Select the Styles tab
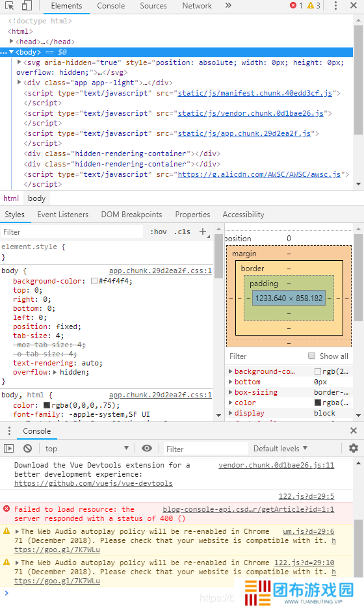Image resolution: width=364 pixels, height=610 pixels. [x=14, y=215]
